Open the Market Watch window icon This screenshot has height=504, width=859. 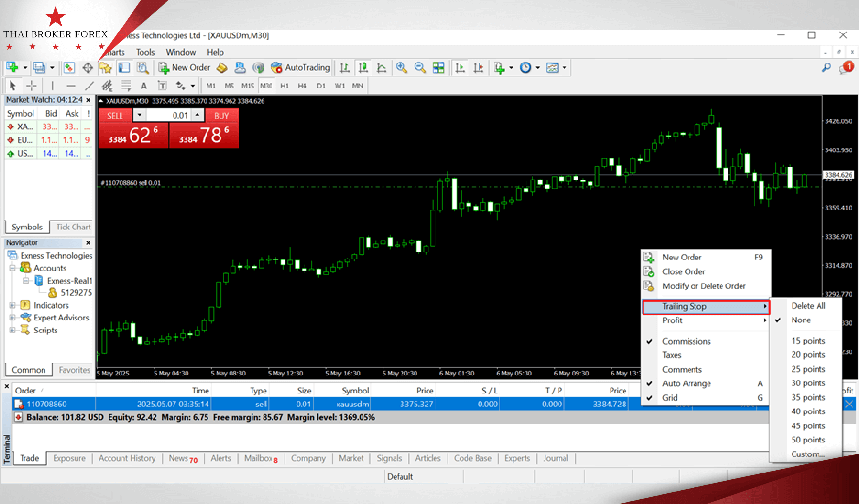pyautogui.click(x=69, y=68)
